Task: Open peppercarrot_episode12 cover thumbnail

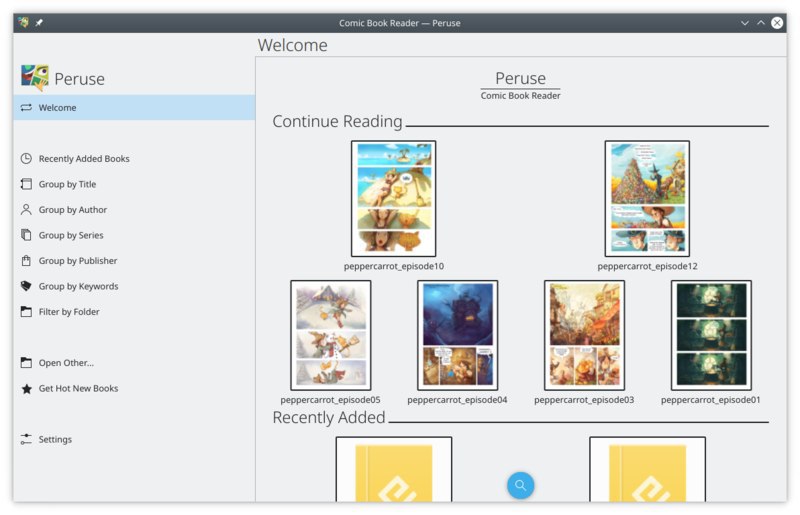Action: pos(647,199)
